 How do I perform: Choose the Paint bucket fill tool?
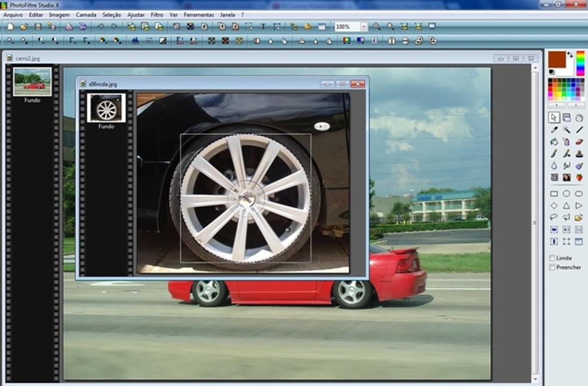pyautogui.click(x=554, y=142)
